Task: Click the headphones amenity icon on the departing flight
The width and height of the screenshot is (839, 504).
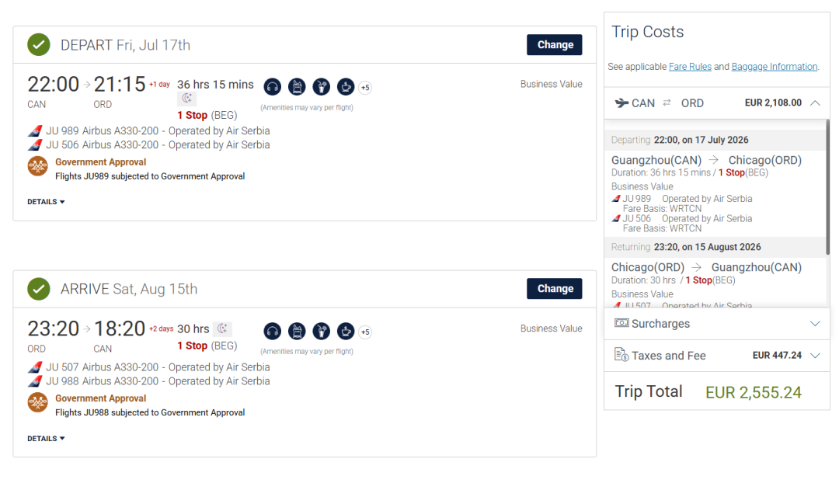Action: point(272,87)
